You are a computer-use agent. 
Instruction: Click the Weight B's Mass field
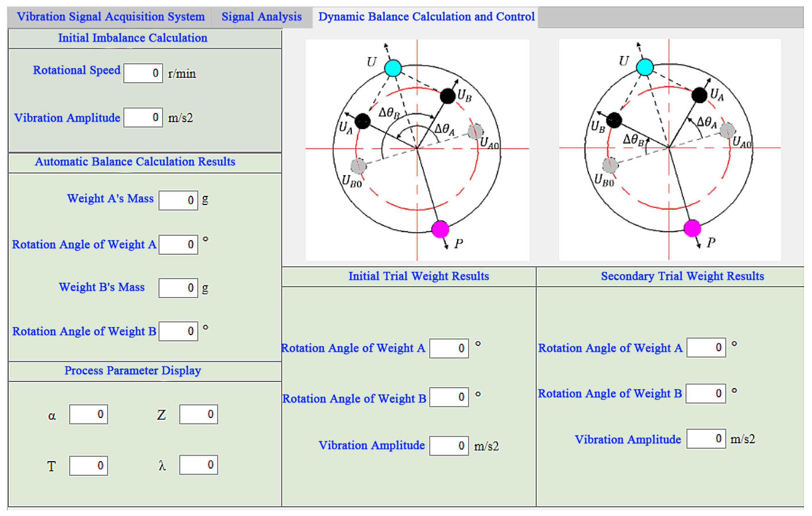click(178, 288)
